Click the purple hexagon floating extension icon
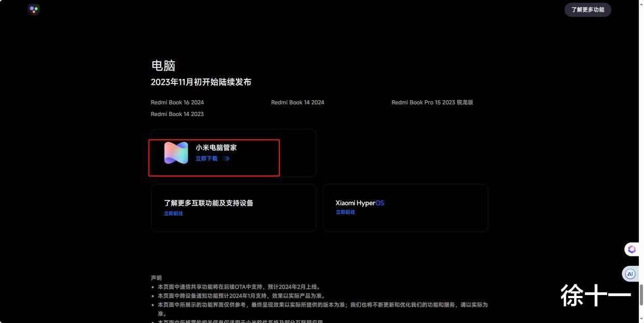 coord(632,249)
